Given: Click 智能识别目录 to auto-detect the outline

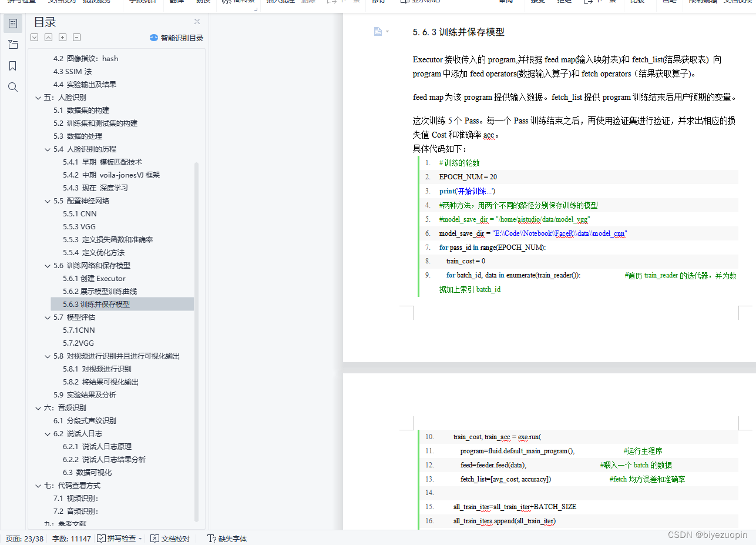Looking at the screenshot, I should (x=176, y=38).
